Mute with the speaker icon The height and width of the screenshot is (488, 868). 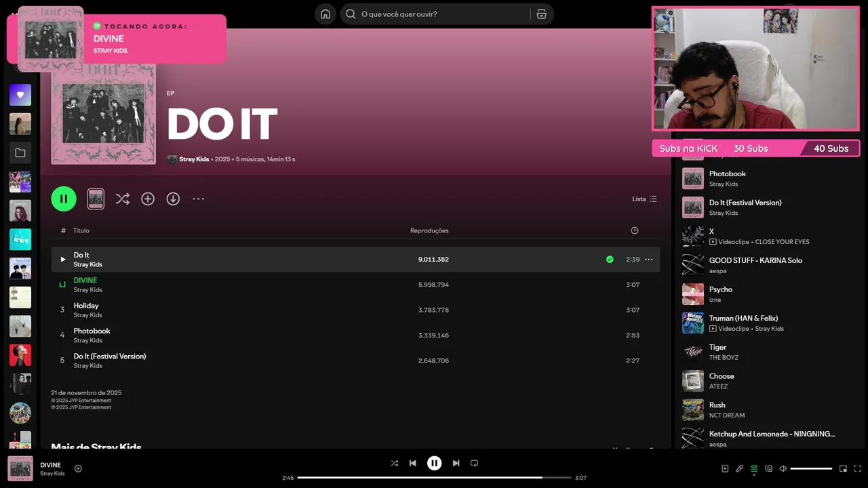point(783,468)
